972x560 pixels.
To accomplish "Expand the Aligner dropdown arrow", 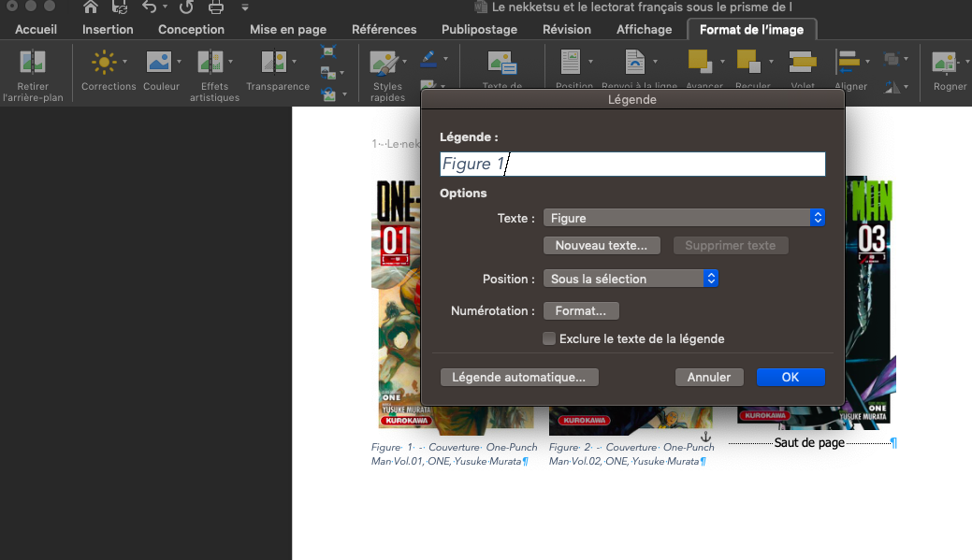I will tap(867, 62).
